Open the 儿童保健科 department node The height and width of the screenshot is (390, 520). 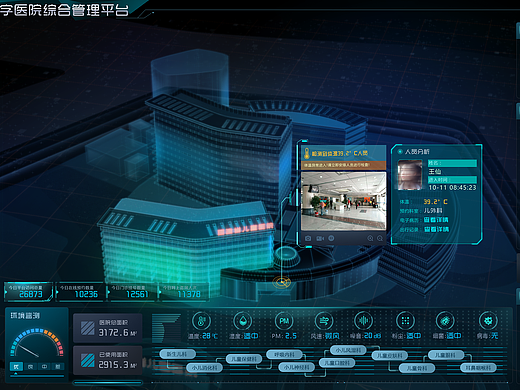244,359
